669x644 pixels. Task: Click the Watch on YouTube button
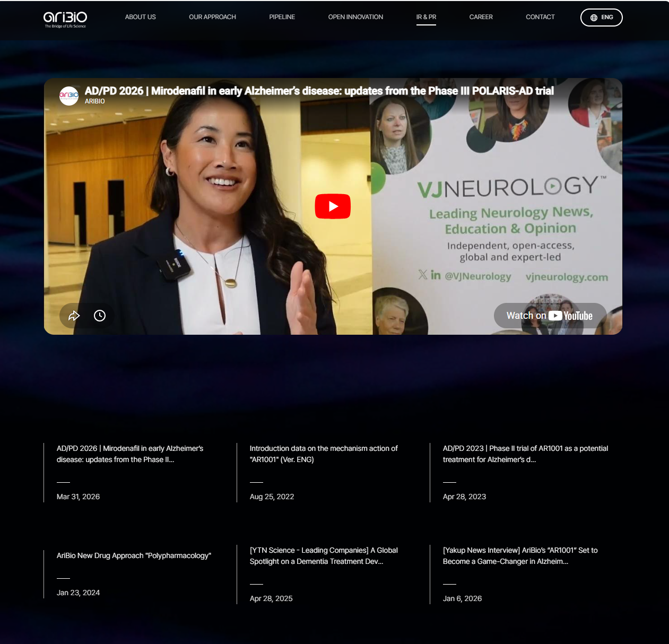pyautogui.click(x=550, y=316)
